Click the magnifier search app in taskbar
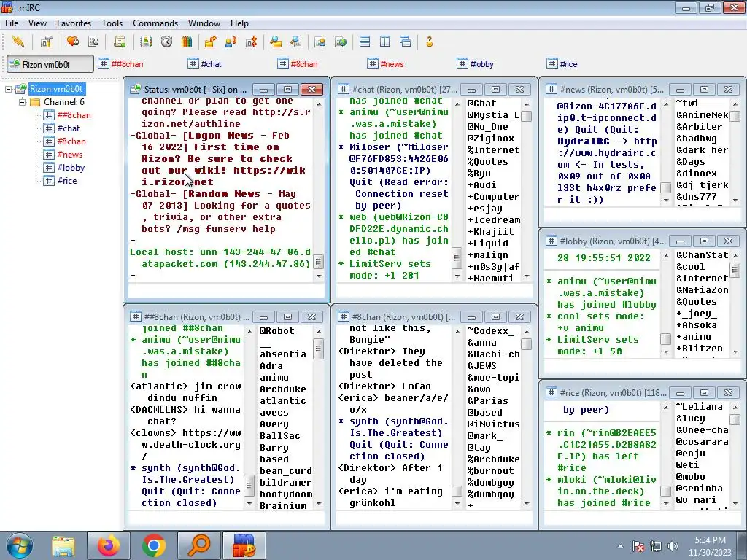 pos(198,545)
